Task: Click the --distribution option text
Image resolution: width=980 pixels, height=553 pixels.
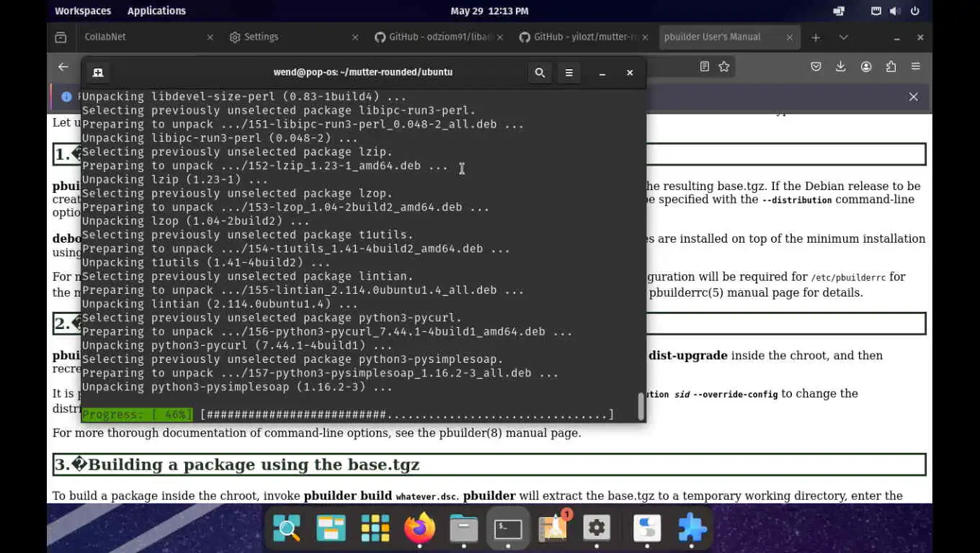Action: (x=797, y=200)
